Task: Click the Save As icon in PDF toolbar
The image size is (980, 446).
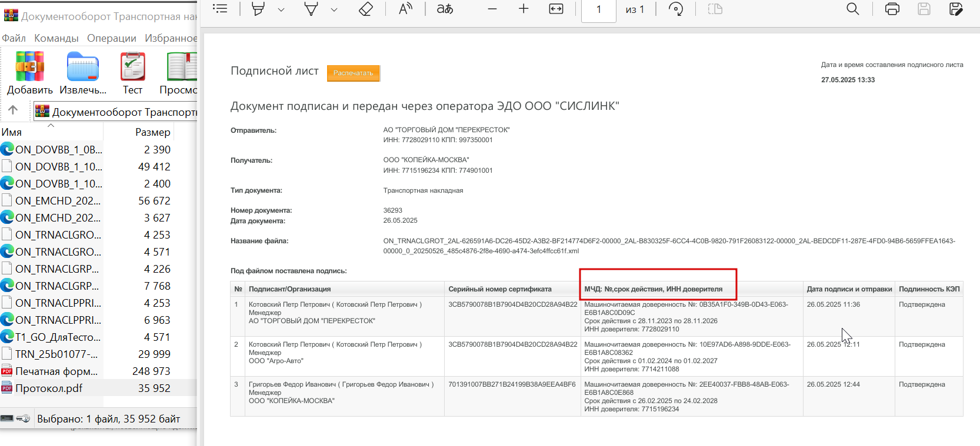Action: click(x=956, y=9)
